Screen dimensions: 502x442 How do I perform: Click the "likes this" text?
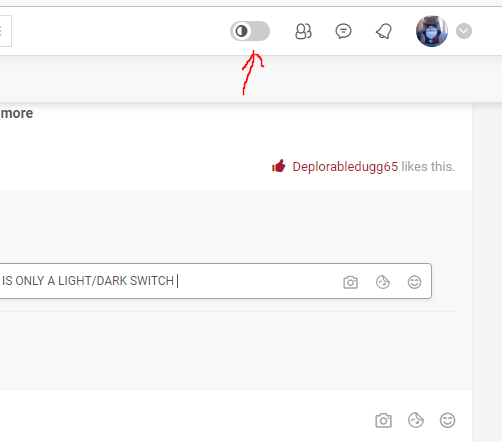(428, 166)
